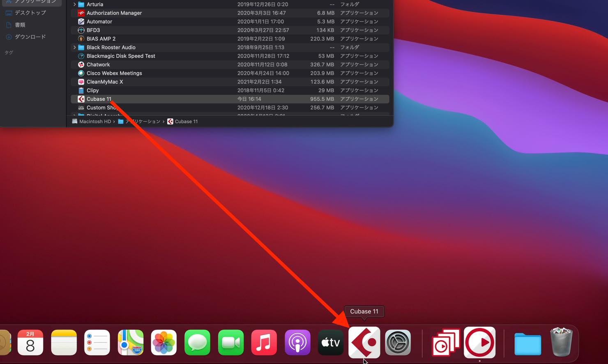Click the date 2021年2月2日 1:34

coord(259,82)
